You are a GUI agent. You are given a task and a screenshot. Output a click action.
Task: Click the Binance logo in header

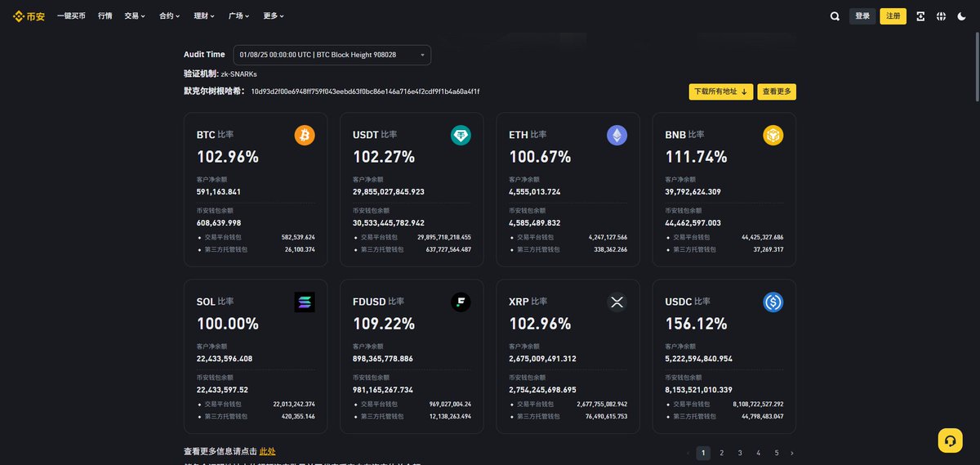click(29, 16)
